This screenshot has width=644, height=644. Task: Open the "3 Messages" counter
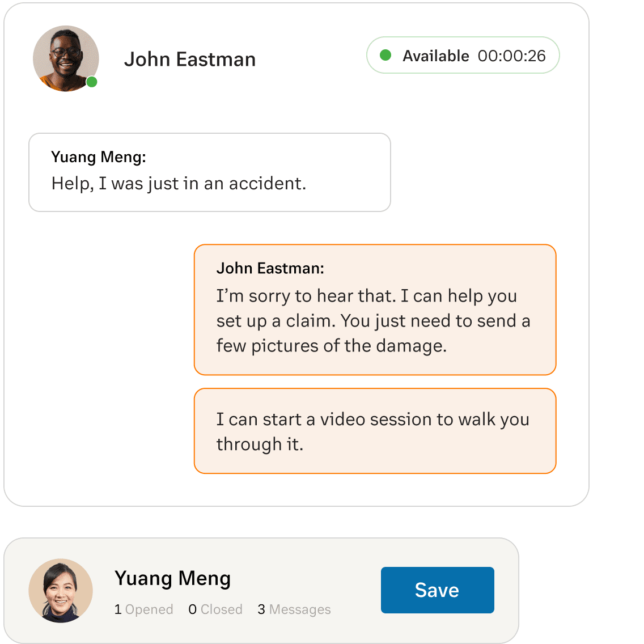(x=294, y=609)
